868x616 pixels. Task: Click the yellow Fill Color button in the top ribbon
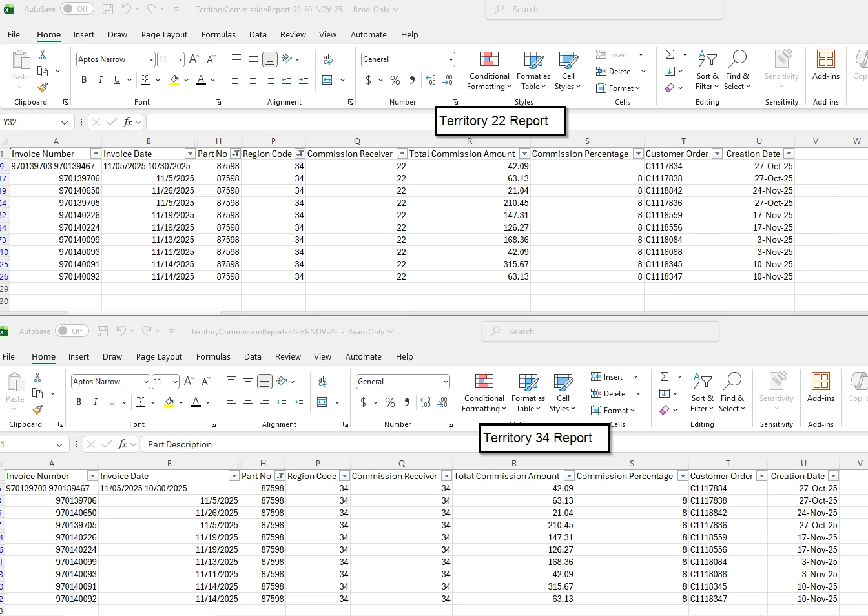pyautogui.click(x=174, y=80)
